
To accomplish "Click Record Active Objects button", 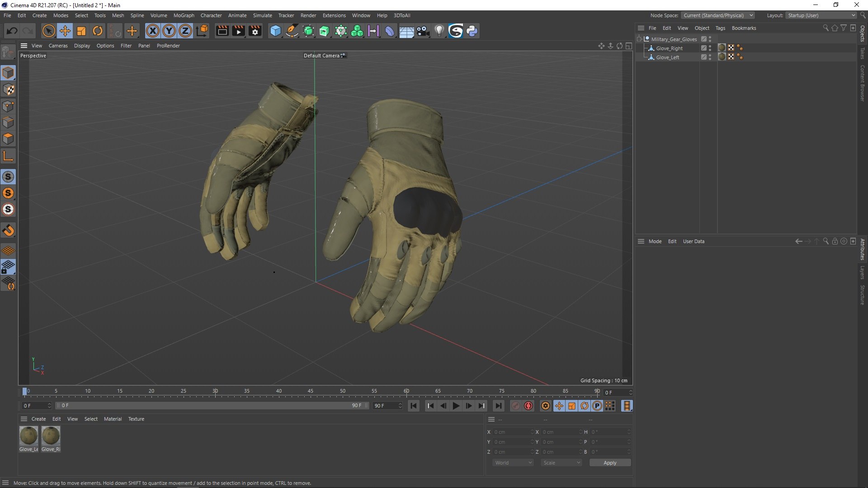I will click(516, 406).
